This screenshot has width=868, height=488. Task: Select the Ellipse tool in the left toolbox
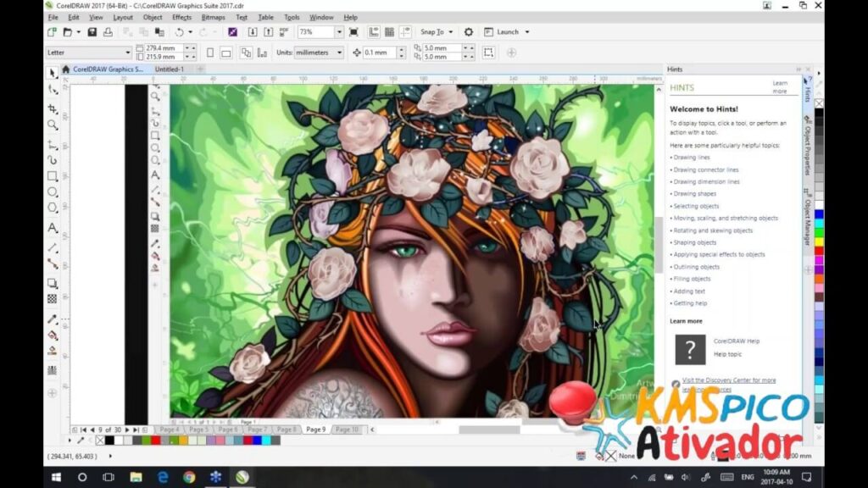pos(52,192)
